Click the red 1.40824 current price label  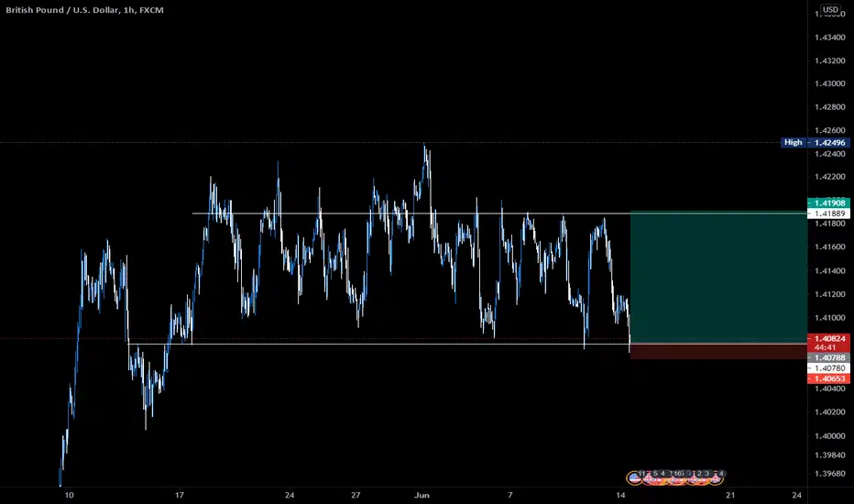[828, 343]
